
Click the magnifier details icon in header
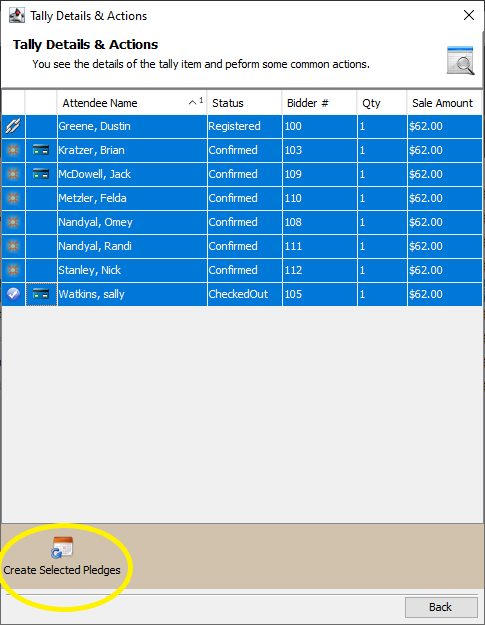[460, 61]
